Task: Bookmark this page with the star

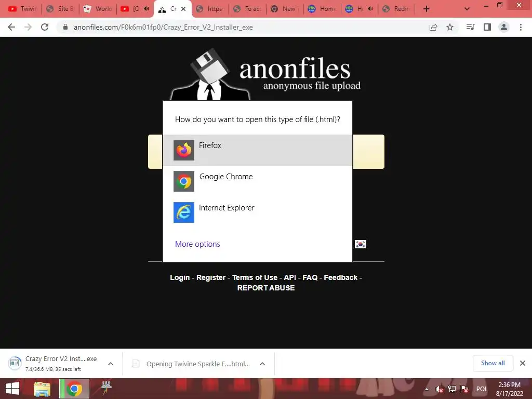Action: click(450, 27)
